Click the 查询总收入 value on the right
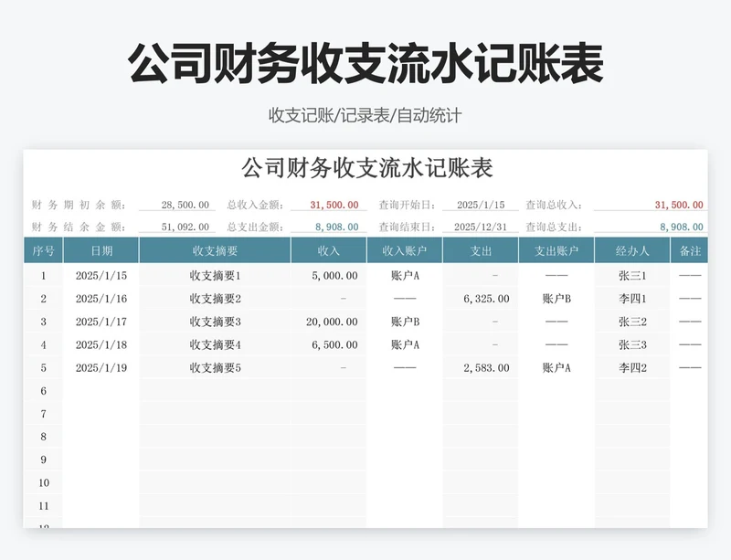The height and width of the screenshot is (560, 731). tap(676, 203)
